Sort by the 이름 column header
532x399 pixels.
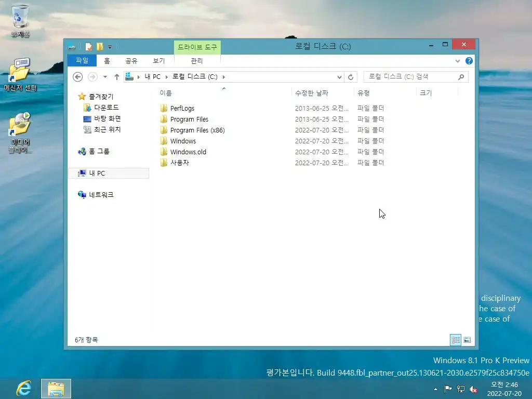[224, 92]
